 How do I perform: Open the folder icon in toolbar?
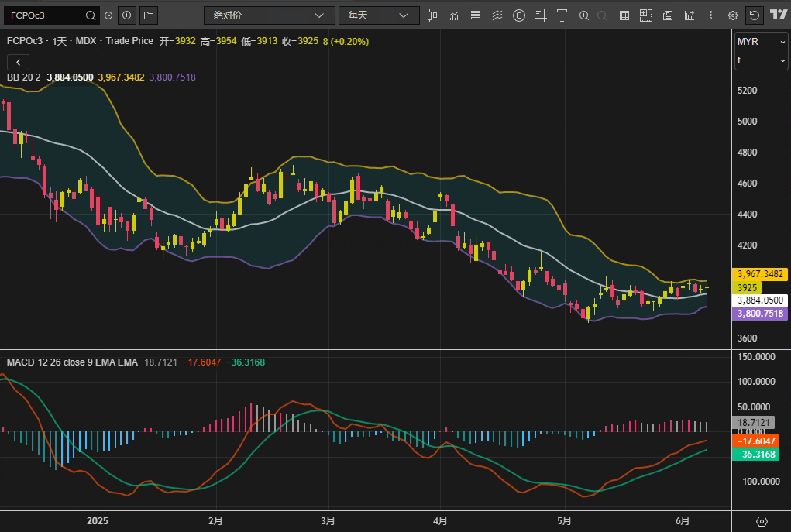pyautogui.click(x=148, y=15)
